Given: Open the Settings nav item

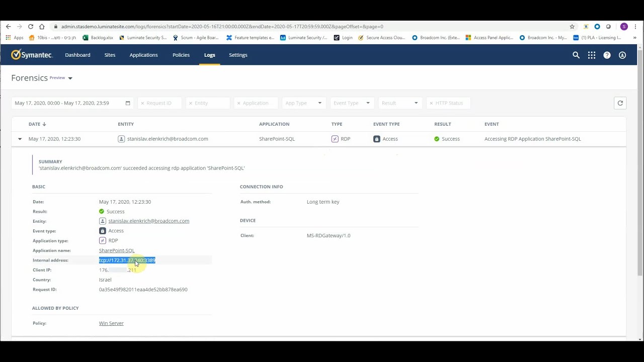Looking at the screenshot, I should pyautogui.click(x=238, y=55).
